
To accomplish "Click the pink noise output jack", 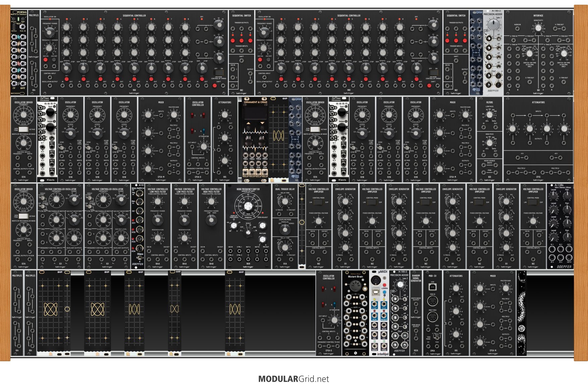I will (416, 331).
